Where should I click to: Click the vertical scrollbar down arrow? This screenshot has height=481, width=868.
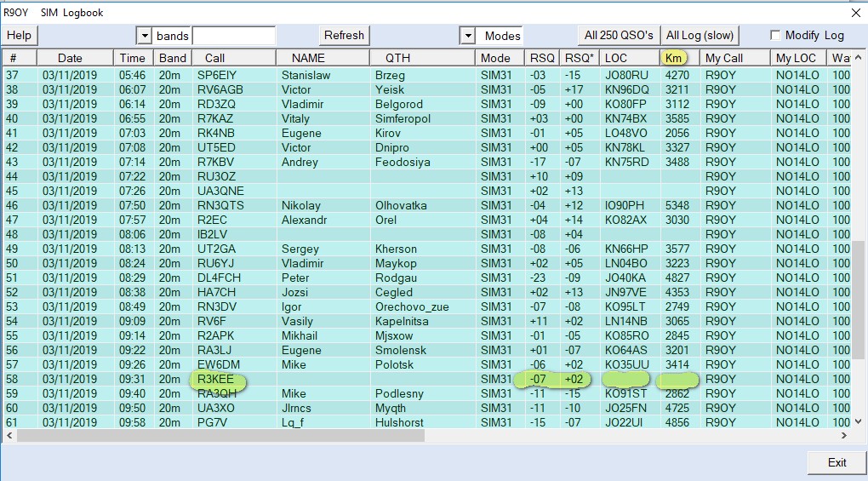pyautogui.click(x=859, y=422)
